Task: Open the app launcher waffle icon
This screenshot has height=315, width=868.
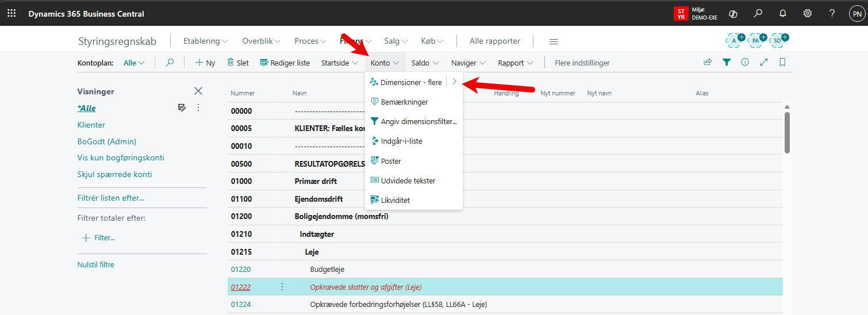Action: tap(11, 13)
